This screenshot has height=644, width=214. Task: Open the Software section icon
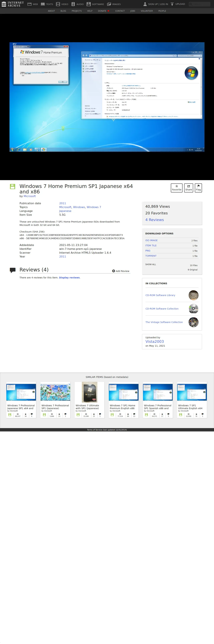coord(88,4)
